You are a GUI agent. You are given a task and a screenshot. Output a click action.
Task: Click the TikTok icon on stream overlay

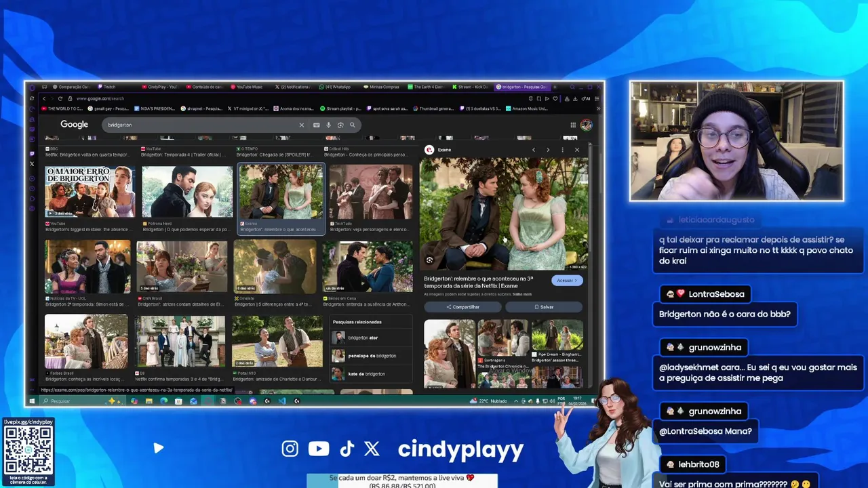point(347,449)
